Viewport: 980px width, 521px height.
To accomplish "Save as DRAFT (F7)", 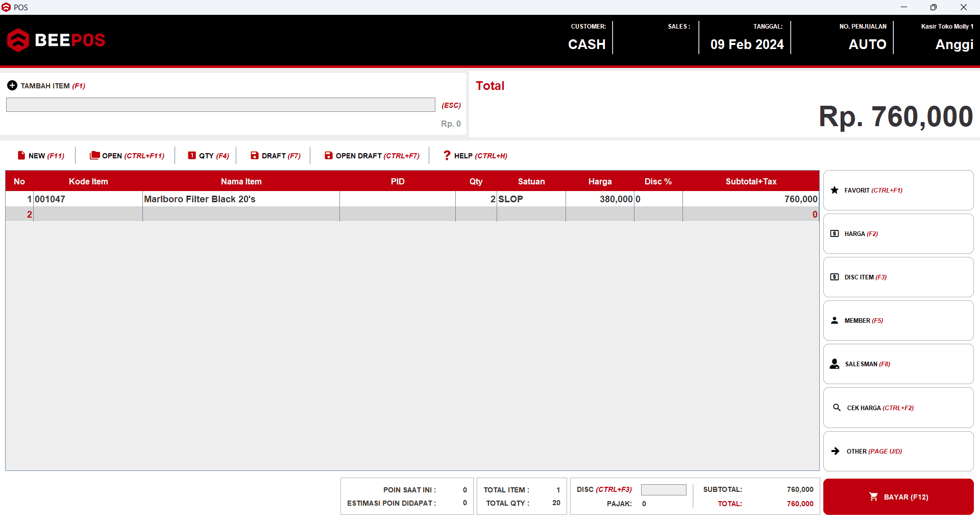I will pyautogui.click(x=276, y=156).
